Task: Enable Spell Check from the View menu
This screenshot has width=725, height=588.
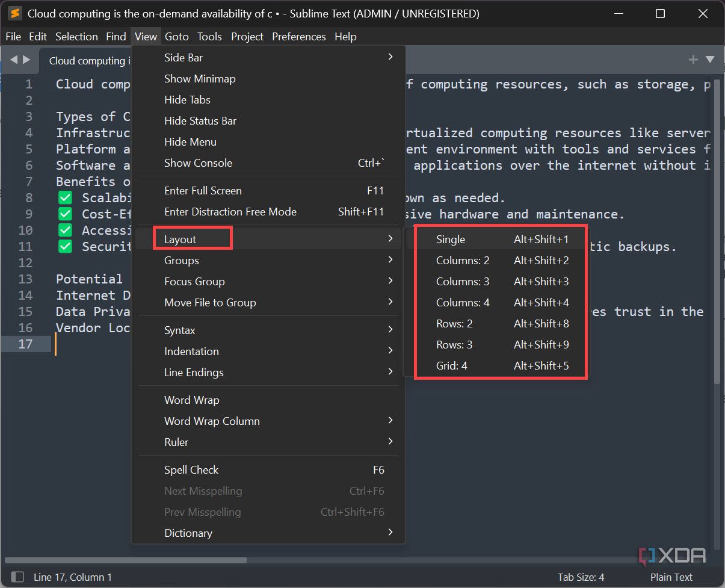Action: pyautogui.click(x=191, y=470)
